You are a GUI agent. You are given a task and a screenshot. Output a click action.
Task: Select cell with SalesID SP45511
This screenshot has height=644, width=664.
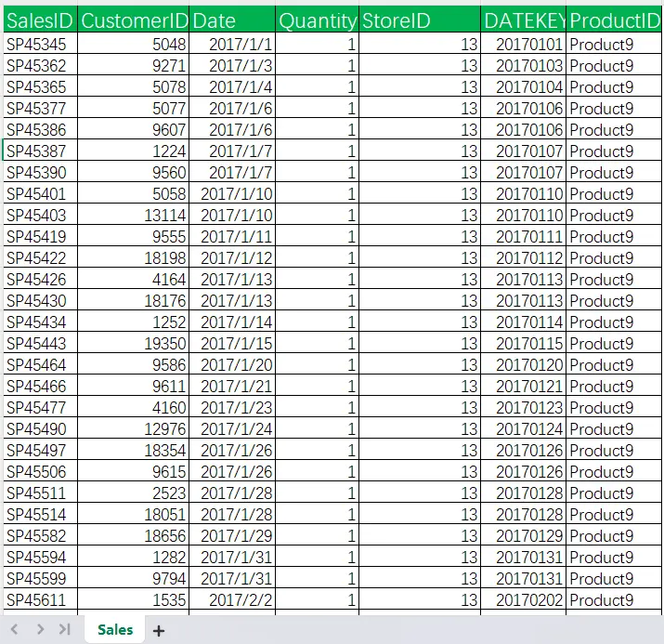[x=40, y=492]
